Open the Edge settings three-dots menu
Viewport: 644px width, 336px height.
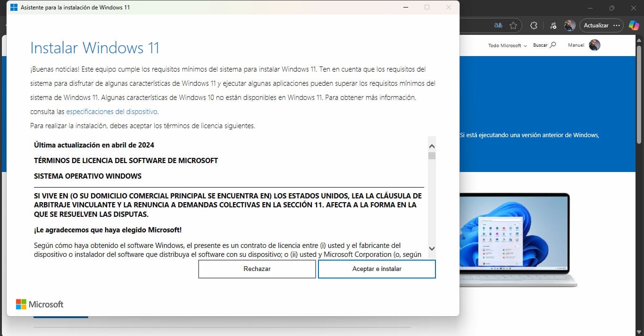pyautogui.click(x=617, y=25)
